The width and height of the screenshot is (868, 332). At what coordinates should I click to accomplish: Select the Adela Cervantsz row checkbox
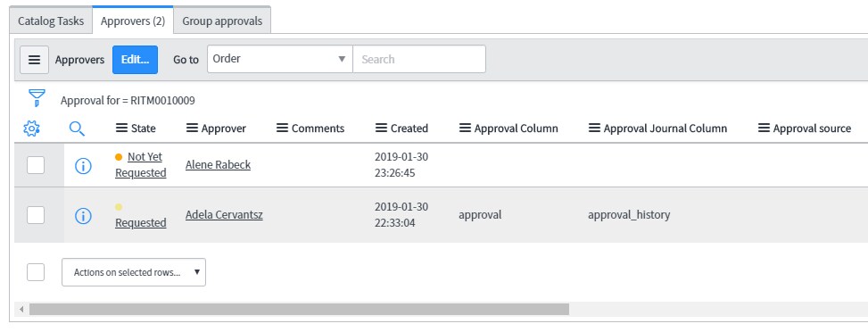click(x=36, y=214)
